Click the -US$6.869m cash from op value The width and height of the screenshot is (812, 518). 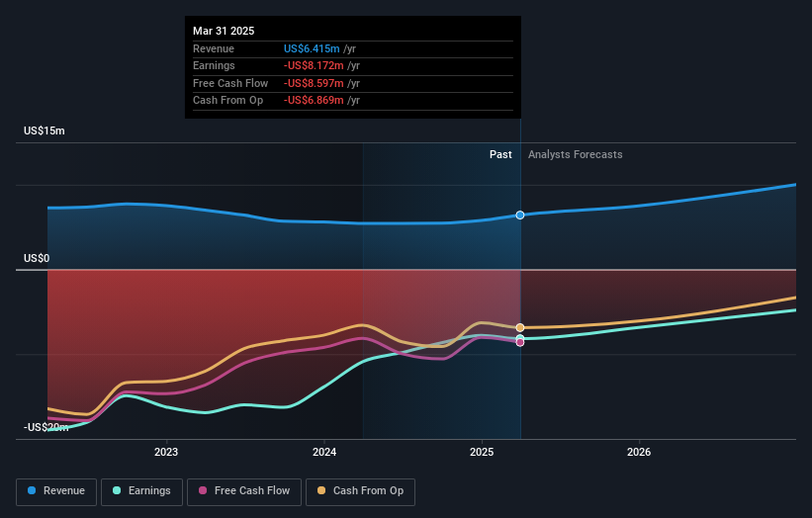pos(314,101)
